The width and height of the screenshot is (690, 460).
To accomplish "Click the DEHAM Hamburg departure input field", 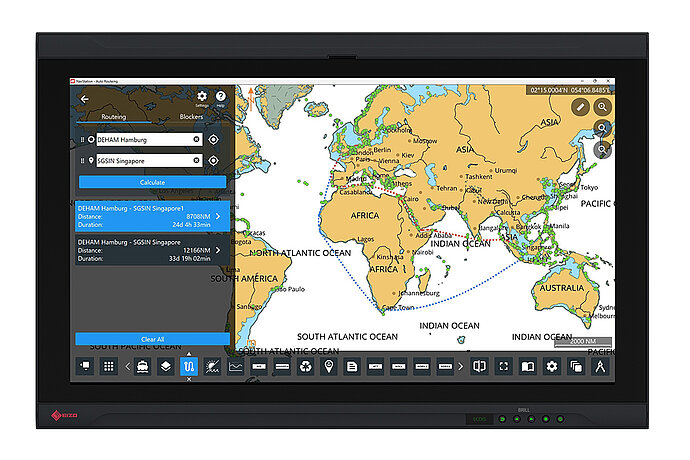I will (x=149, y=140).
